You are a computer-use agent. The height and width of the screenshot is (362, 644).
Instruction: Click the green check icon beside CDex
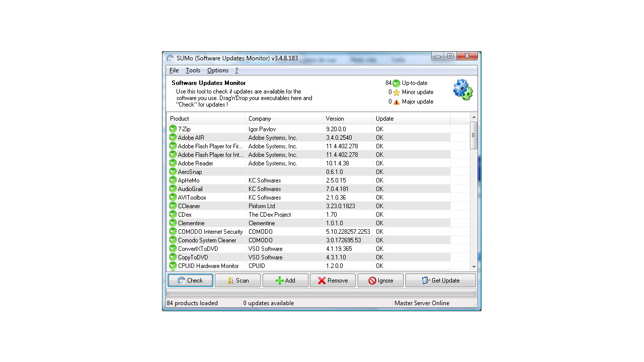pos(173,214)
